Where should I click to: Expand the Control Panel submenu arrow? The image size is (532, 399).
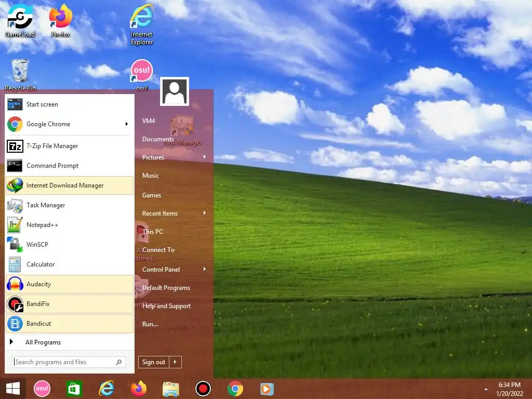(205, 270)
